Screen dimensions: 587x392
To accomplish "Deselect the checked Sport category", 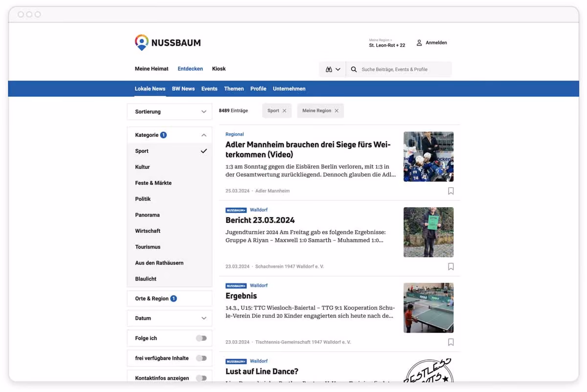I will [x=169, y=151].
